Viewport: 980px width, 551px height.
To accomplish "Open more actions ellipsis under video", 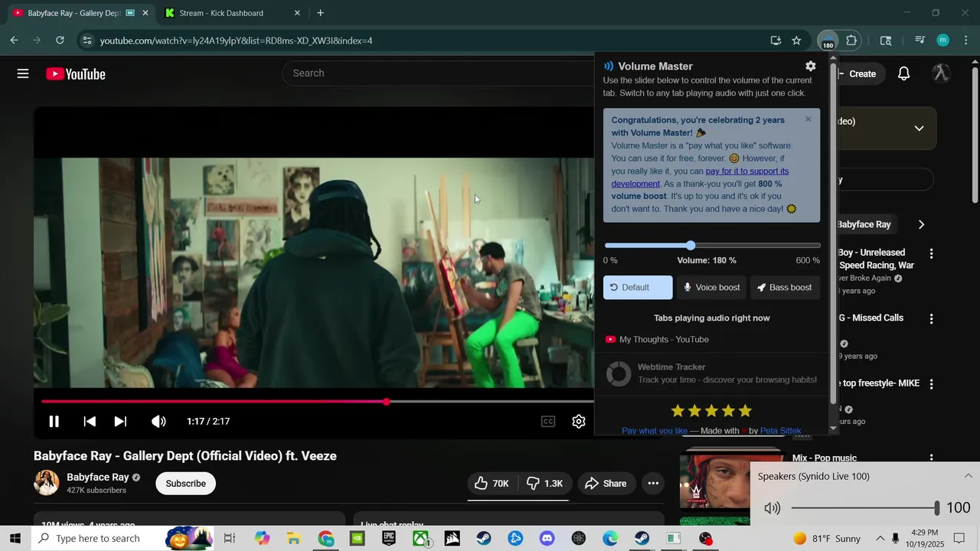I will [653, 484].
